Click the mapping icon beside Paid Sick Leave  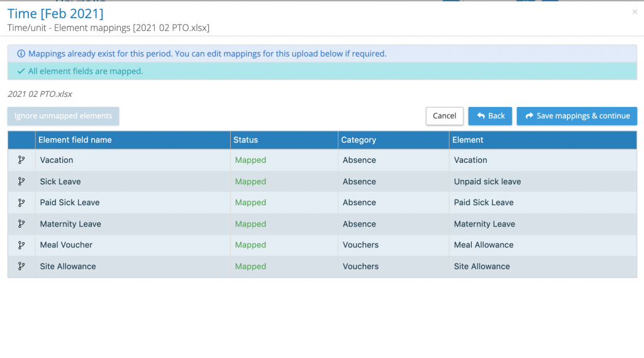pos(21,203)
